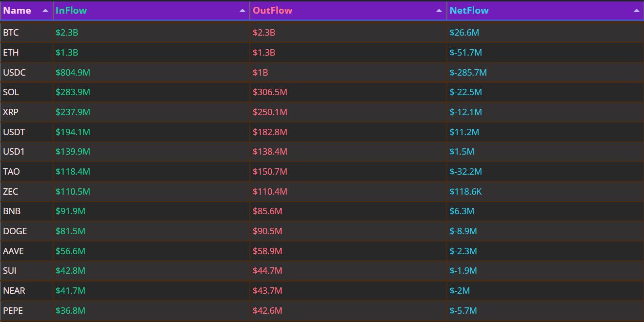The height and width of the screenshot is (322, 644).
Task: Select the OutFlow column header label
Action: tap(272, 10)
